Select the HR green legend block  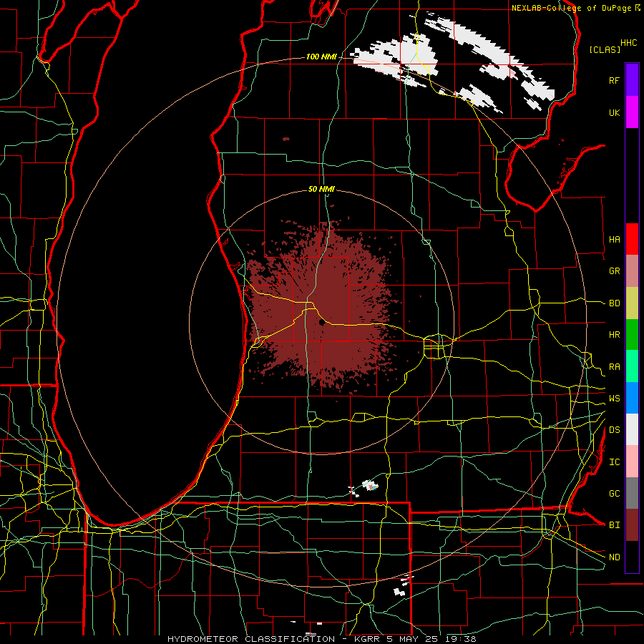pyautogui.click(x=632, y=334)
